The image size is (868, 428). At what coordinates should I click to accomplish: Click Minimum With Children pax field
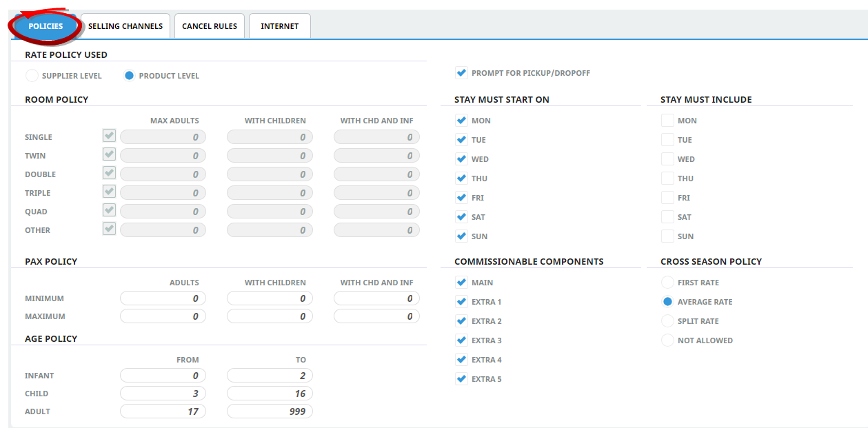[270, 298]
